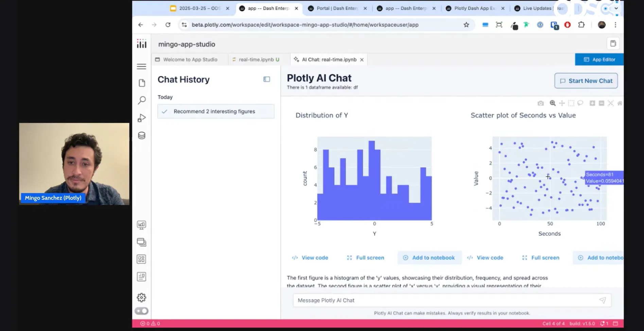
Task: Click the browser address bar URL
Action: pos(305,25)
